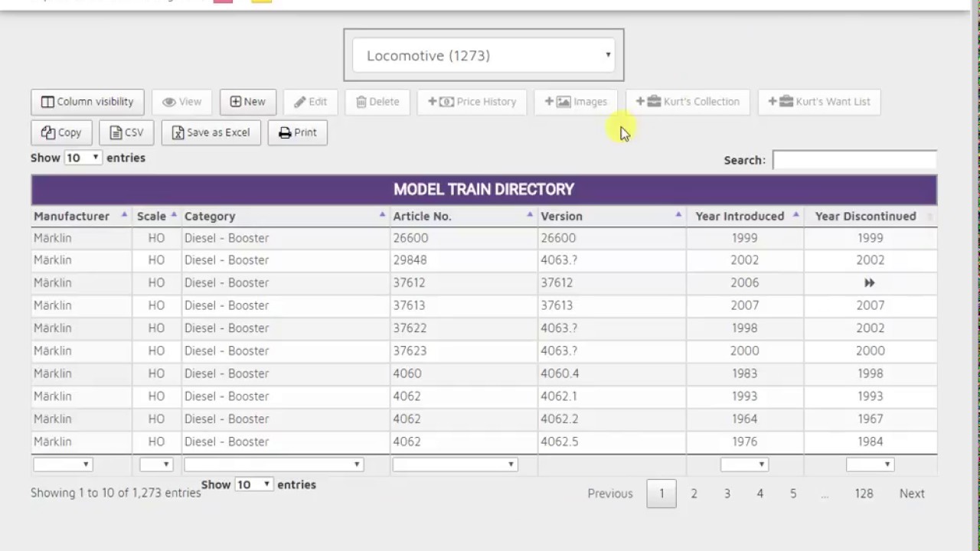Click the Edit button
980x551 pixels.
tap(310, 102)
